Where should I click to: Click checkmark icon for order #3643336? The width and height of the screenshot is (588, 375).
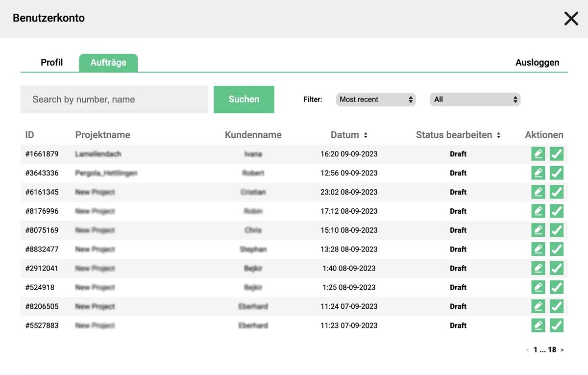pos(557,173)
